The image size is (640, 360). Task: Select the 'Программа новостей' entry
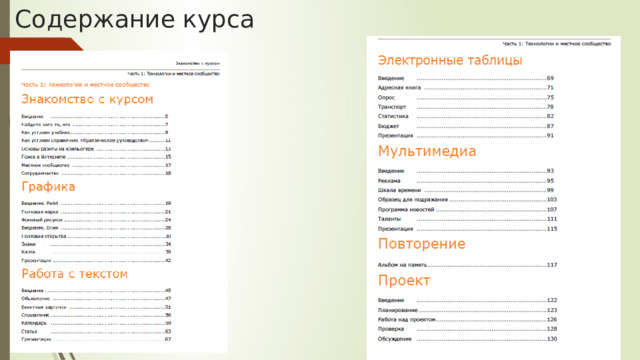(467, 209)
